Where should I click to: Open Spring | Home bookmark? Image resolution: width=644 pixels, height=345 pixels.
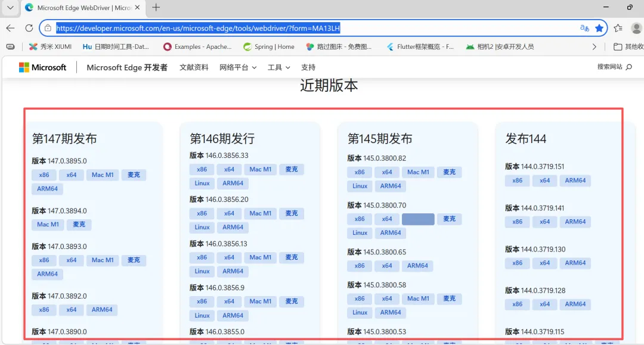(269, 46)
